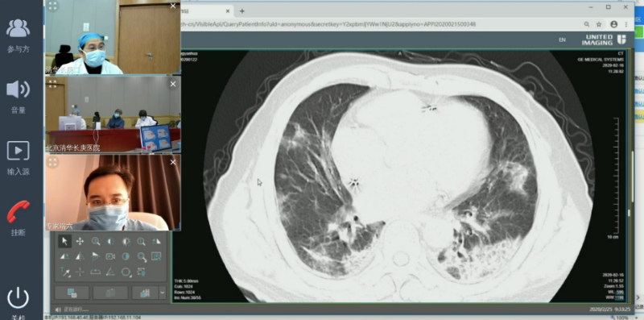Select the angle measurement tool
This screenshot has height=320, width=644.
pos(110,272)
